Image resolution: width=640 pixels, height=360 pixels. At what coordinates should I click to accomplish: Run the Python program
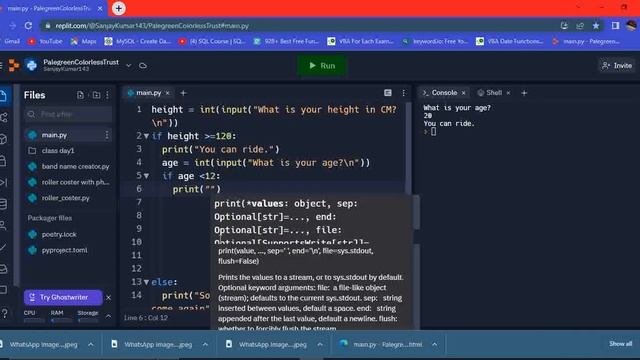(x=322, y=66)
